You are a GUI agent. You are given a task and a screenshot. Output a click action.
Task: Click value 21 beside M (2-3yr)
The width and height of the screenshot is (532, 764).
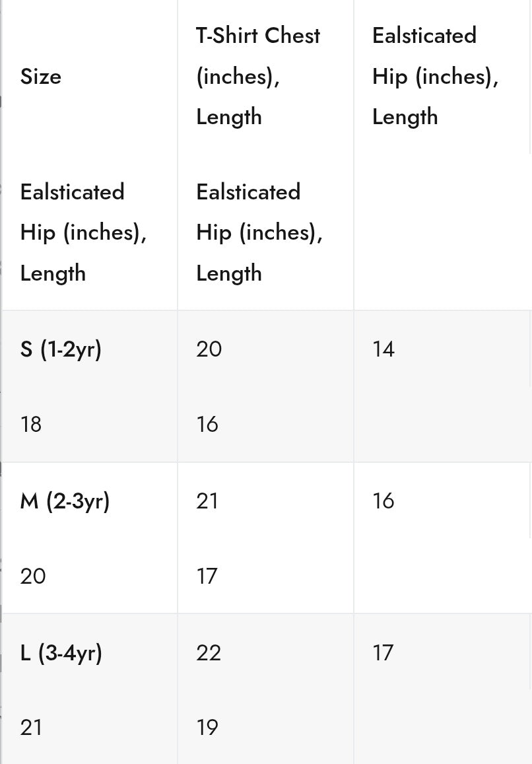(x=207, y=501)
